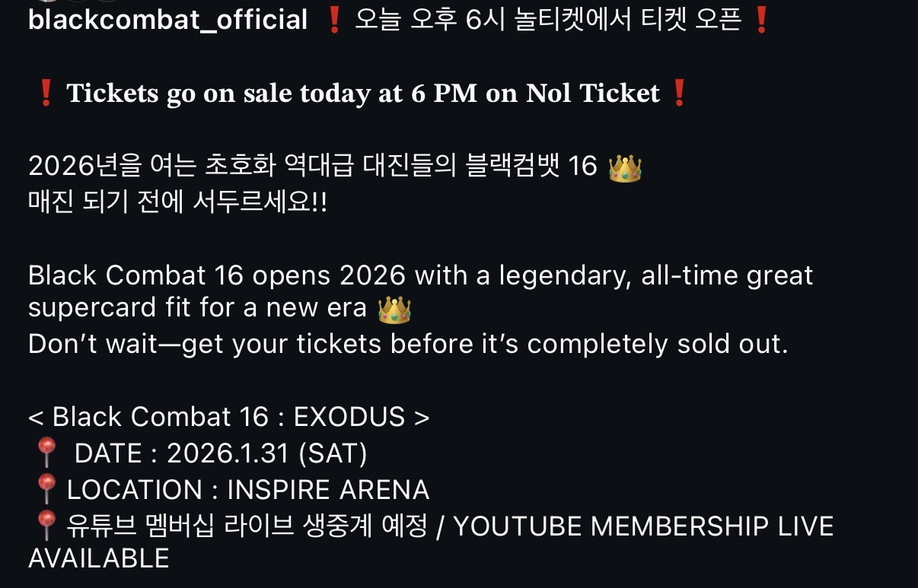The image size is (918, 588).
Task: Open the blackcombat_official profile link
Action: [x=167, y=20]
